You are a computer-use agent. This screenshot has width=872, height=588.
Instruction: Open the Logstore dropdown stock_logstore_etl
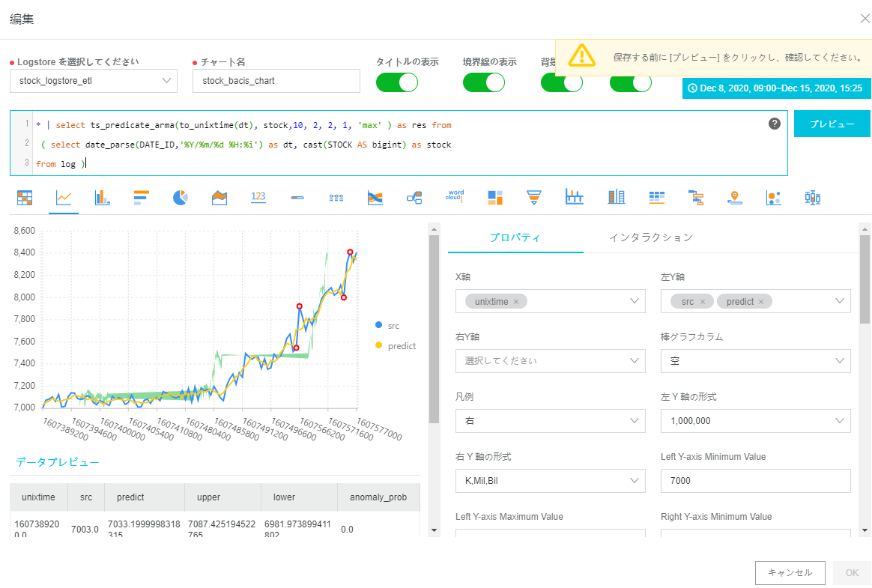click(94, 81)
